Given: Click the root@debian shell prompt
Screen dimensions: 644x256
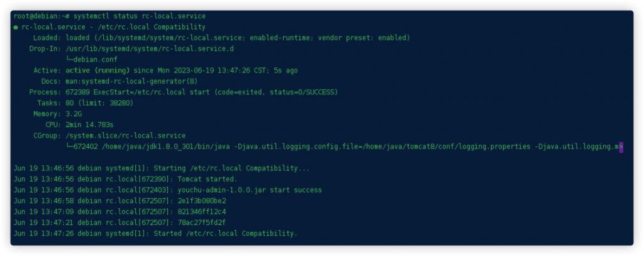Looking at the screenshot, I should pos(40,15).
